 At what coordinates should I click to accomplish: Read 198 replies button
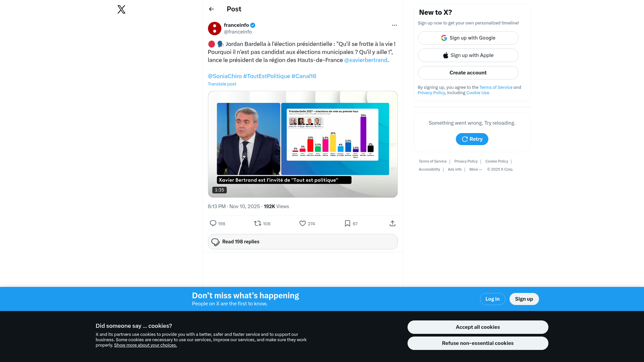(303, 242)
